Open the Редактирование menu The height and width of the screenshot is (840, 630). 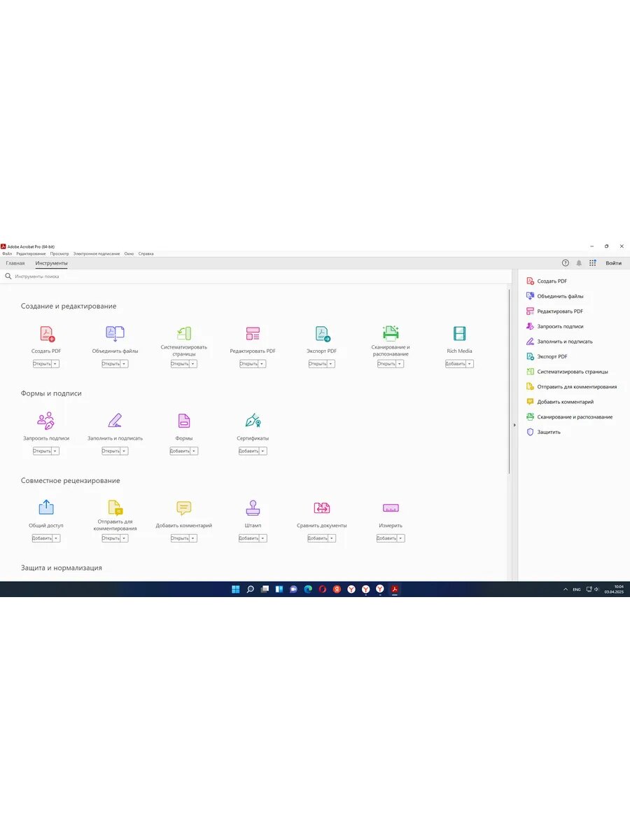tap(31, 253)
